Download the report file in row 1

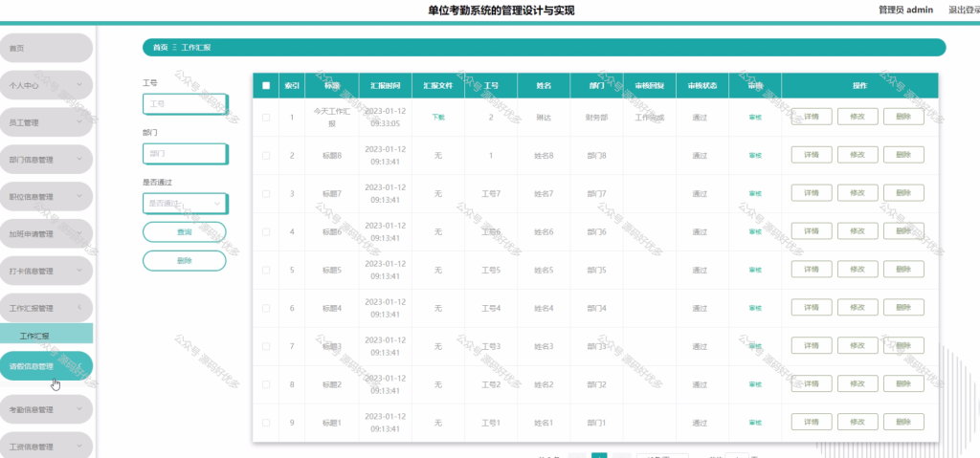[437, 117]
